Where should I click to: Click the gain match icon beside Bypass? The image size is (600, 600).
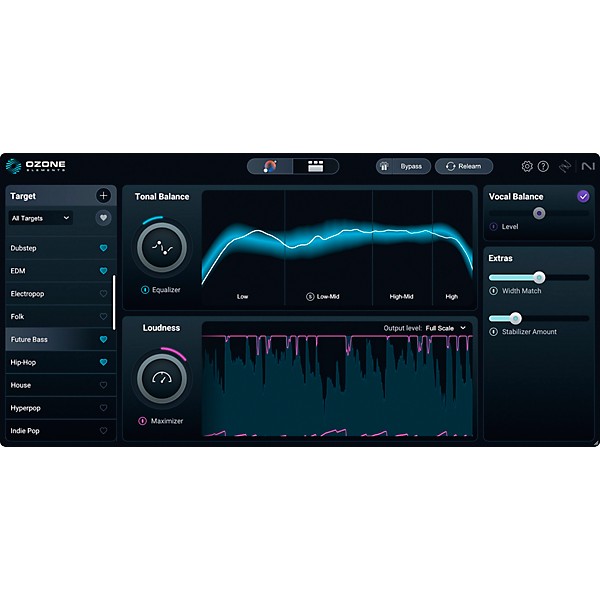point(384,166)
